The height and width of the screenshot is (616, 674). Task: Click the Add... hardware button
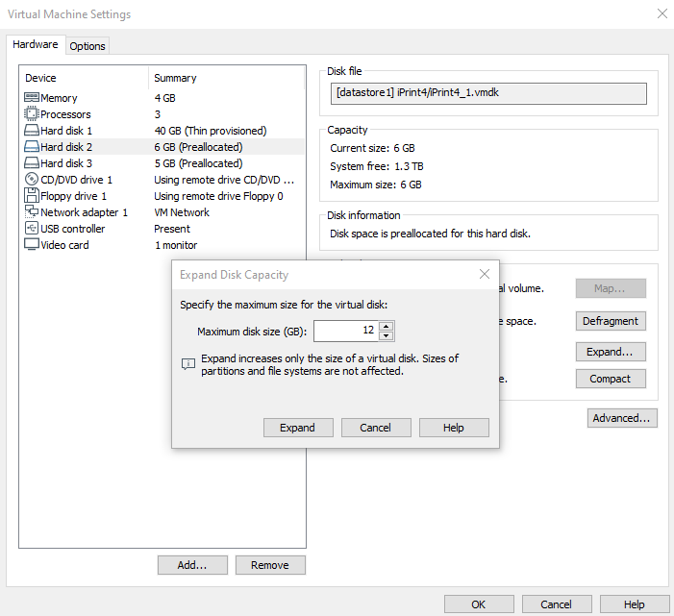pos(192,565)
